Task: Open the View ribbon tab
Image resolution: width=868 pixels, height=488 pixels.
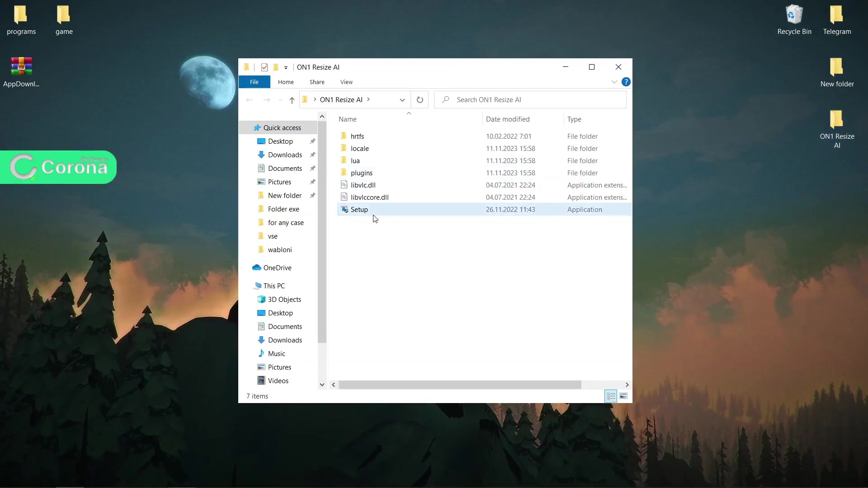Action: 346,82
